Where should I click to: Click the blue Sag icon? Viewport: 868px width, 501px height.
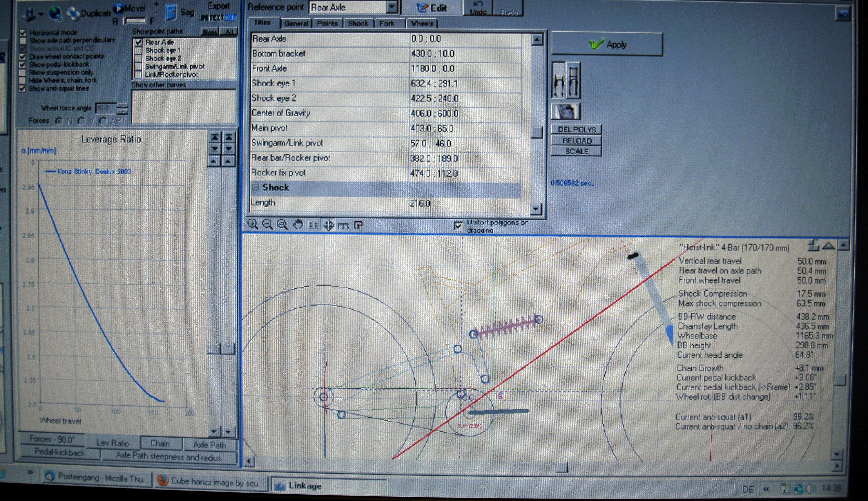tap(171, 12)
